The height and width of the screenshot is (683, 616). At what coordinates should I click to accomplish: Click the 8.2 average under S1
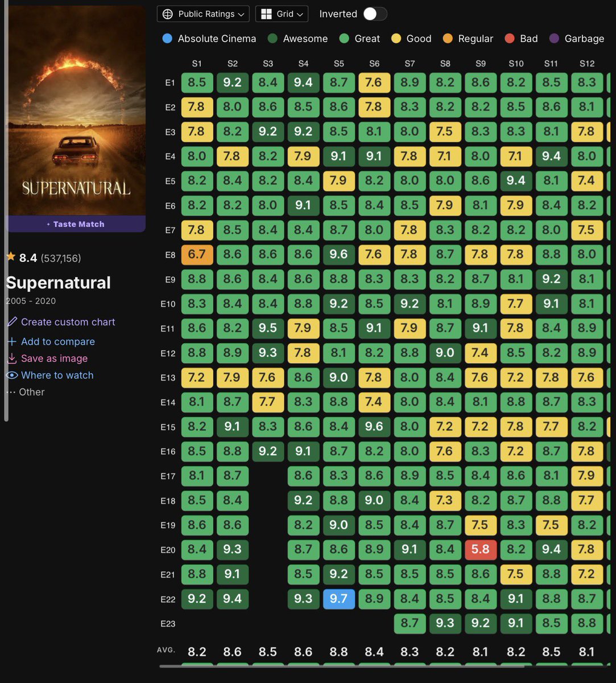(197, 651)
